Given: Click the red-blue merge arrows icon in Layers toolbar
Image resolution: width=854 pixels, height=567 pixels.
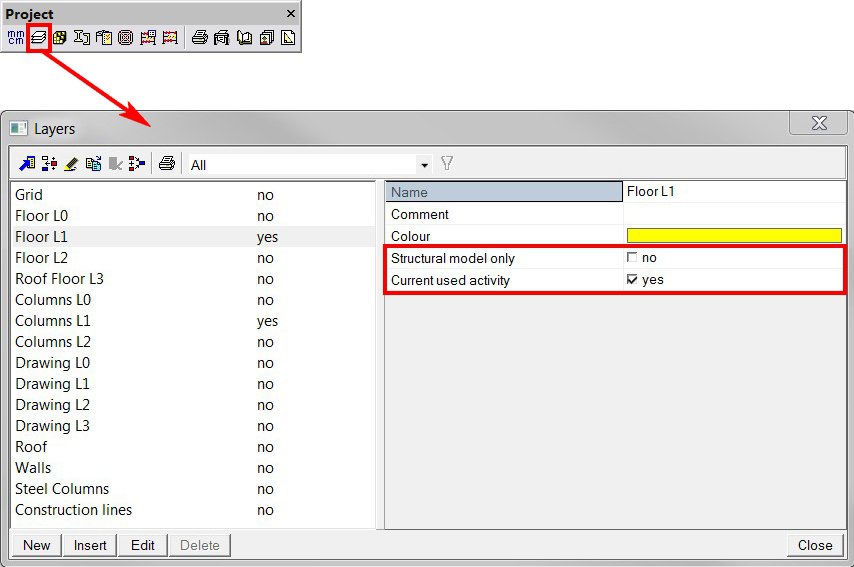Looking at the screenshot, I should (x=137, y=163).
